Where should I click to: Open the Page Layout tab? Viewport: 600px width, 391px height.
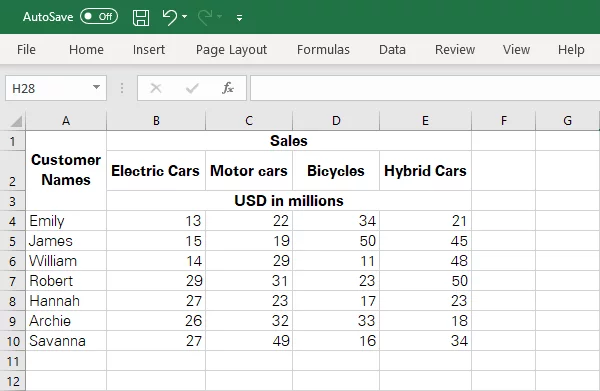(x=232, y=50)
